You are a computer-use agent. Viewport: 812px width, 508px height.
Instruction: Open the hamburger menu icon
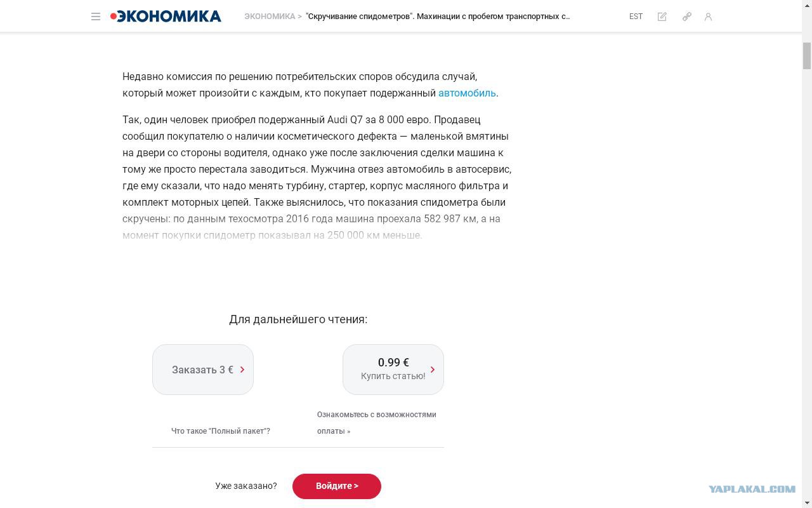pos(96,17)
